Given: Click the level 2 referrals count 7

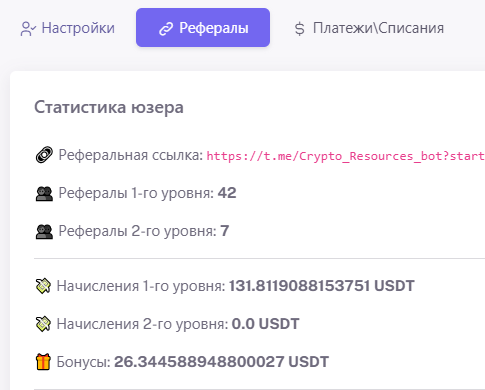Looking at the screenshot, I should [225, 231].
